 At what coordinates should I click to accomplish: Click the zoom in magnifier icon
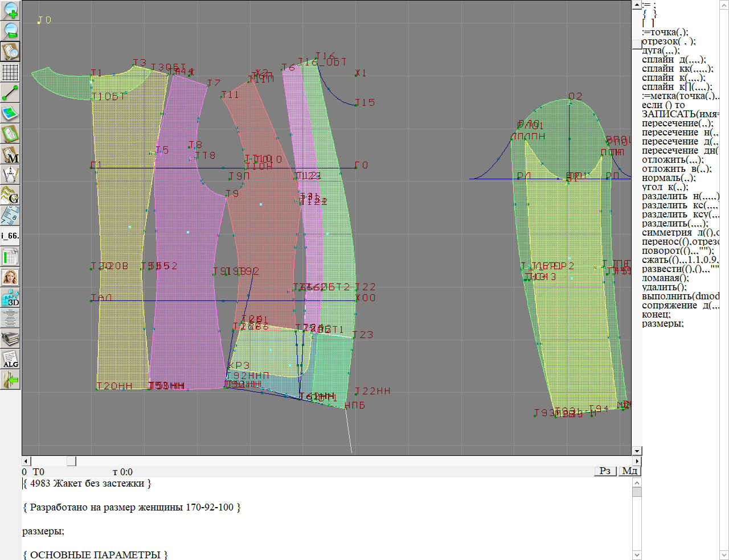[x=10, y=10]
